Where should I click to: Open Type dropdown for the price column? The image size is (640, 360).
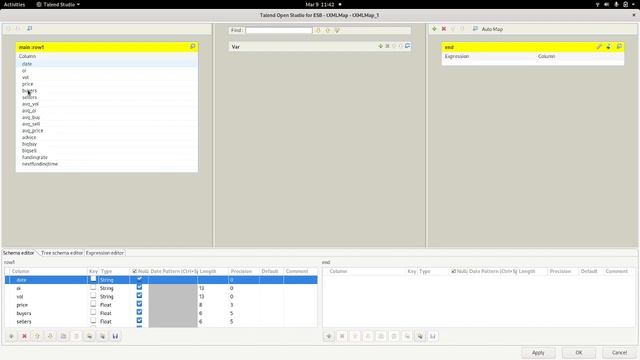(114, 305)
